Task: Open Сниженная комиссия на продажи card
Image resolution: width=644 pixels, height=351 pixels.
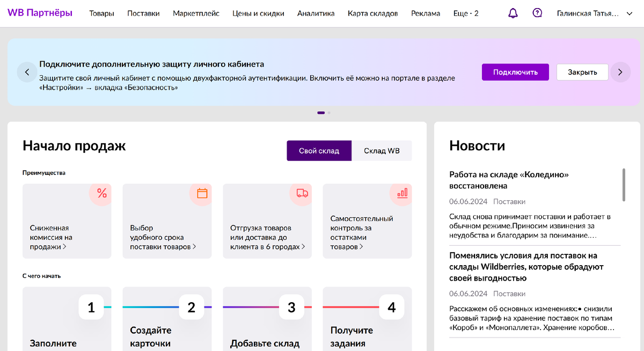Action: pyautogui.click(x=67, y=221)
